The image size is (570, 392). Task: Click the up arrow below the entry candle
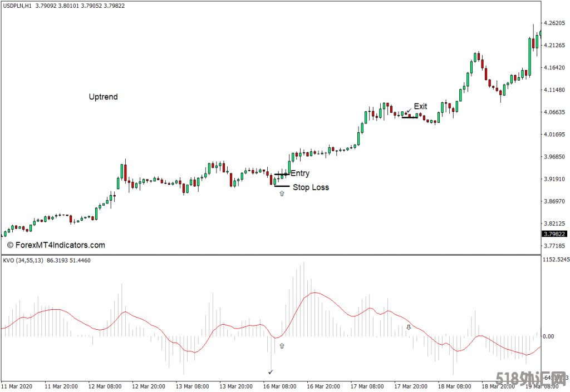[282, 194]
